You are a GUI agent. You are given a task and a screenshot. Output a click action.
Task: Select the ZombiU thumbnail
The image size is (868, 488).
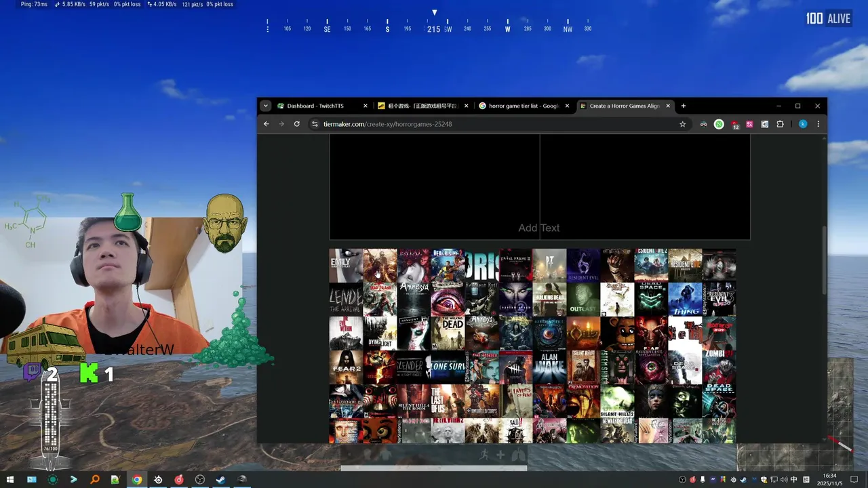(719, 367)
